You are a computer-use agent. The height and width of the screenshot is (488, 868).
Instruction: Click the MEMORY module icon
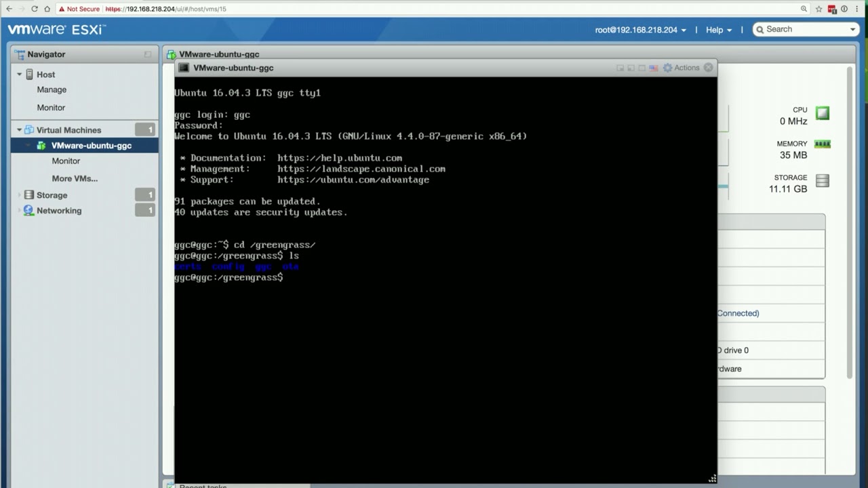point(823,144)
